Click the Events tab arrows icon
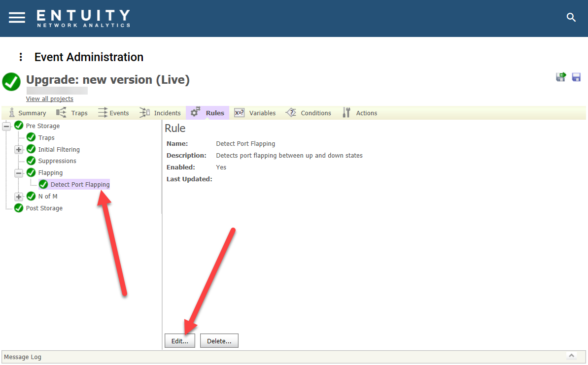 coord(103,112)
